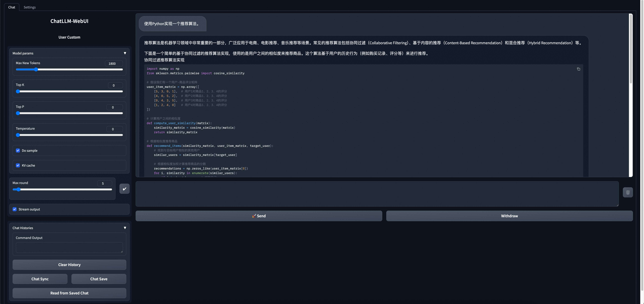Image resolution: width=644 pixels, height=304 pixels.
Task: Select the Chat tab
Action: (x=11, y=7)
